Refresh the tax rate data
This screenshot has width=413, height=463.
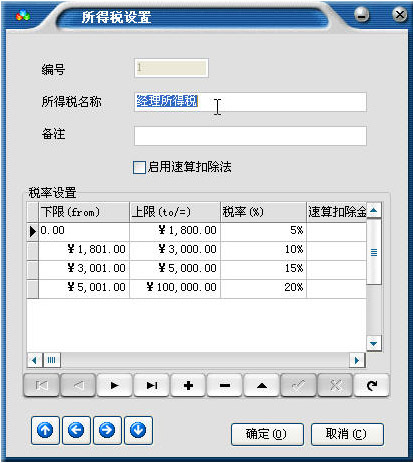point(372,385)
